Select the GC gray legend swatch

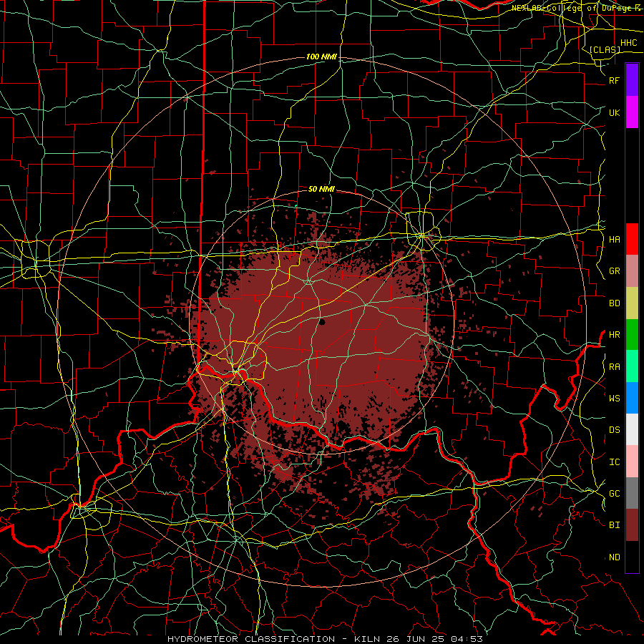click(632, 493)
